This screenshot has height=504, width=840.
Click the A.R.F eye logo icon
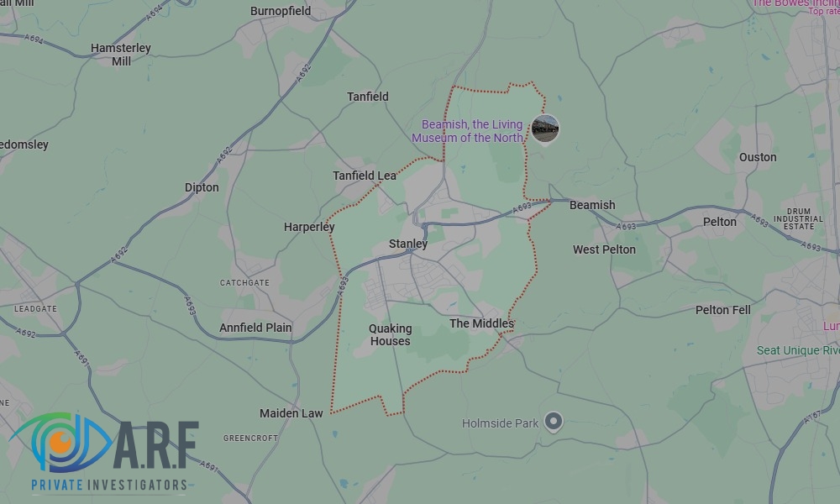[61, 442]
